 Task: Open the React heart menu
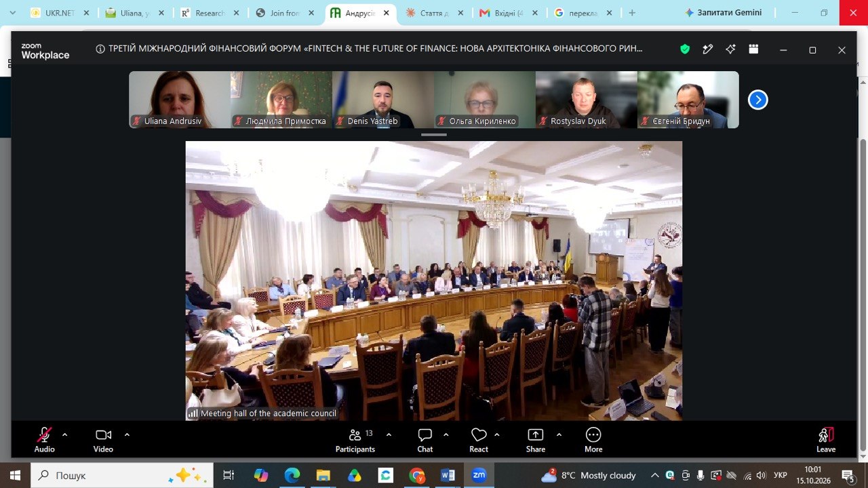(x=479, y=440)
